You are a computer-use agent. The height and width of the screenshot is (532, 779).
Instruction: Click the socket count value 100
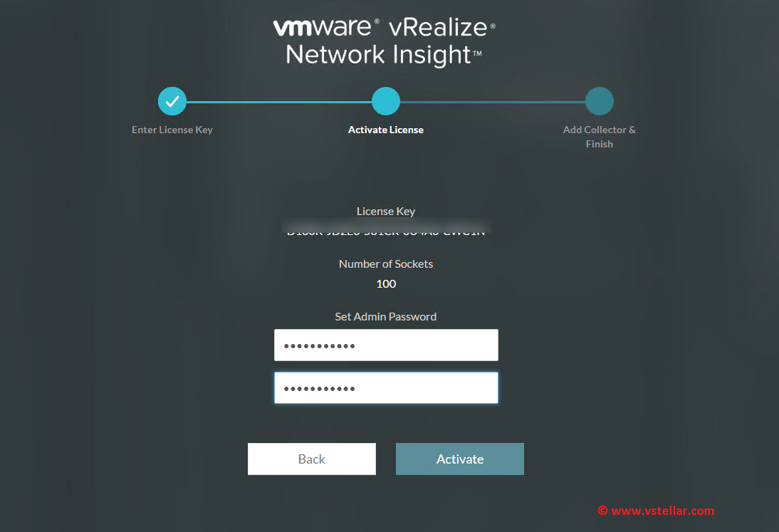click(386, 283)
